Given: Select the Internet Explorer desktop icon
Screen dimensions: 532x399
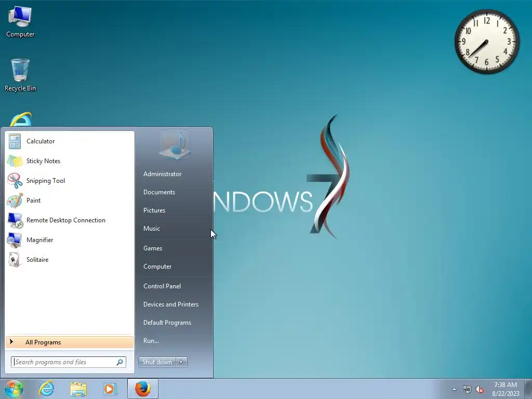Looking at the screenshot, I should click(21, 119).
